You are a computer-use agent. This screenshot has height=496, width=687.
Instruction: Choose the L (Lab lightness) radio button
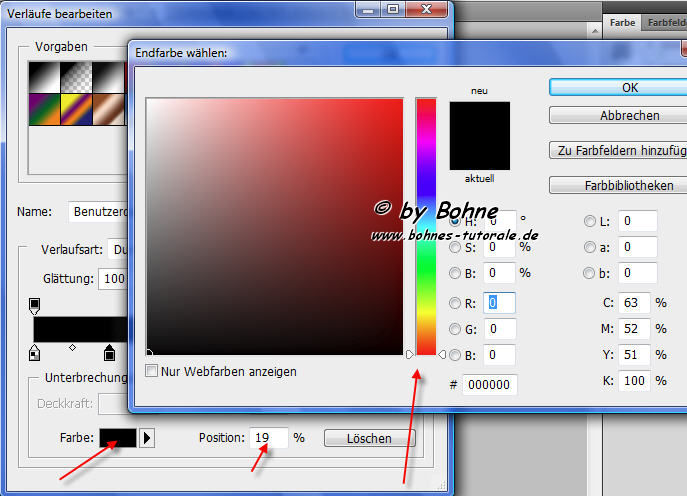(x=590, y=221)
